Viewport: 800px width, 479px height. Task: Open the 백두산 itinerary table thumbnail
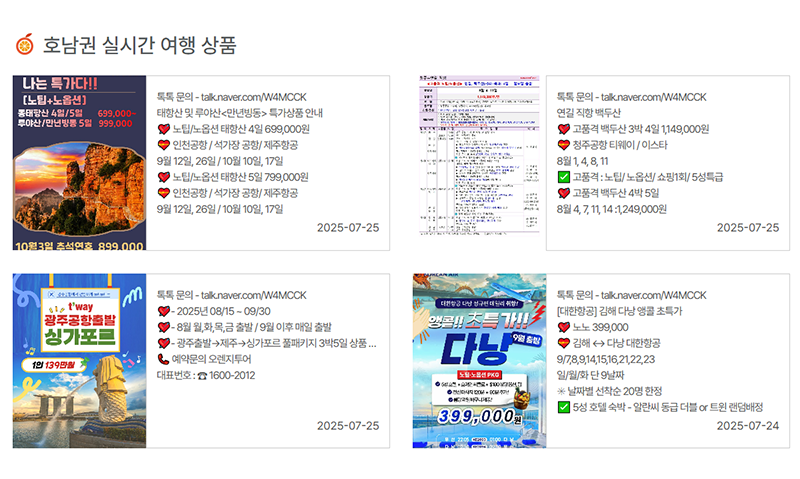coord(479,163)
